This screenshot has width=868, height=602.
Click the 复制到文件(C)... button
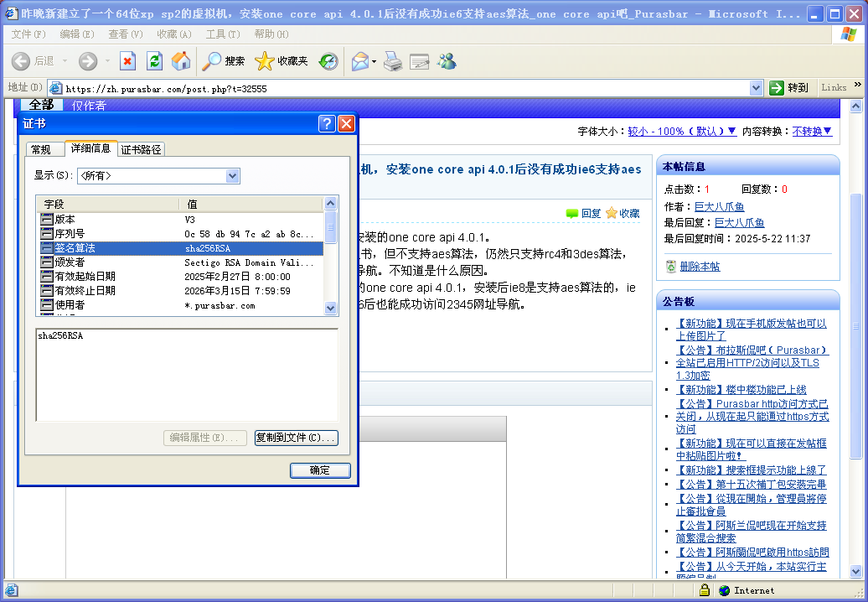click(x=296, y=438)
